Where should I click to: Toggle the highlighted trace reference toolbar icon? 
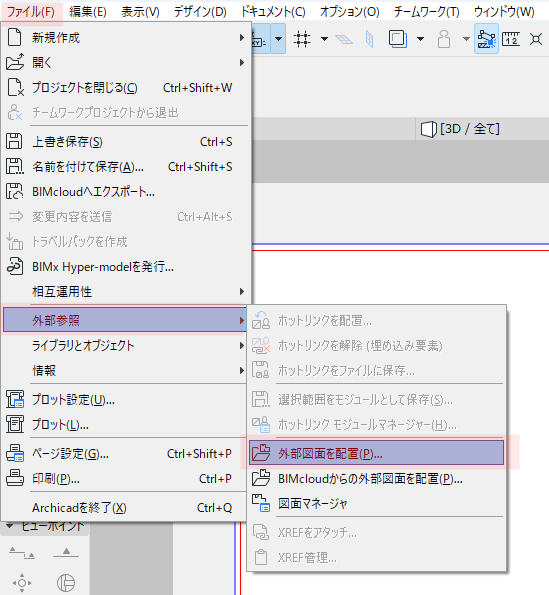click(x=486, y=39)
